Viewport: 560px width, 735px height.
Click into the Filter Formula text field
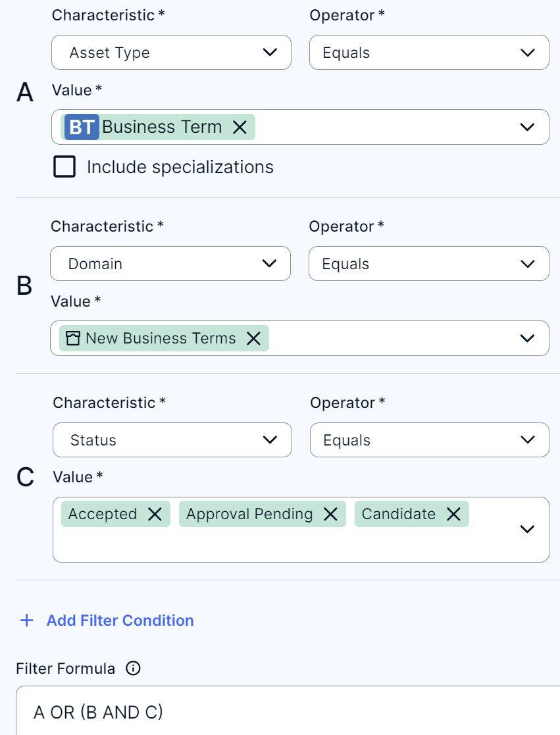pos(290,712)
